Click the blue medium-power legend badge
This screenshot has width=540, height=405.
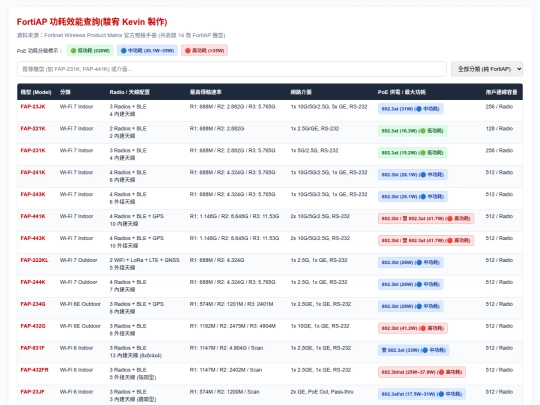pos(147,51)
